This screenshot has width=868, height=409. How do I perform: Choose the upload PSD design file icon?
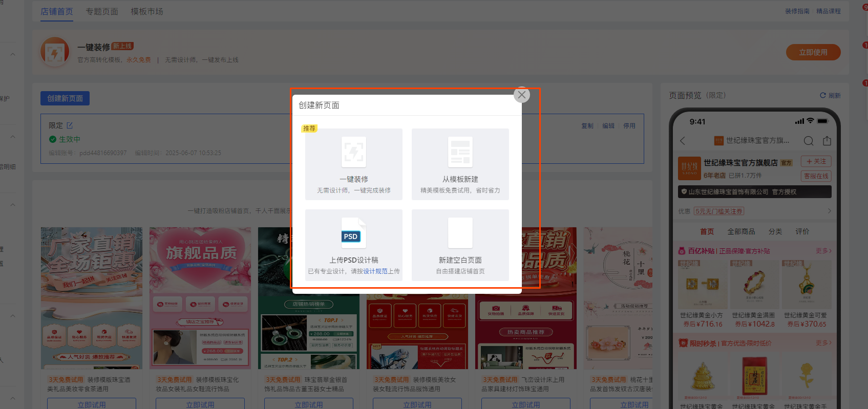(354, 233)
